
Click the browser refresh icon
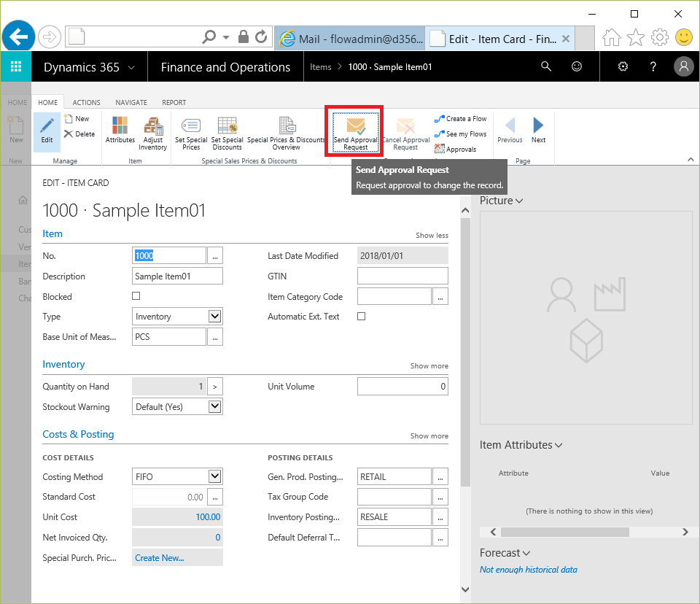coord(261,36)
